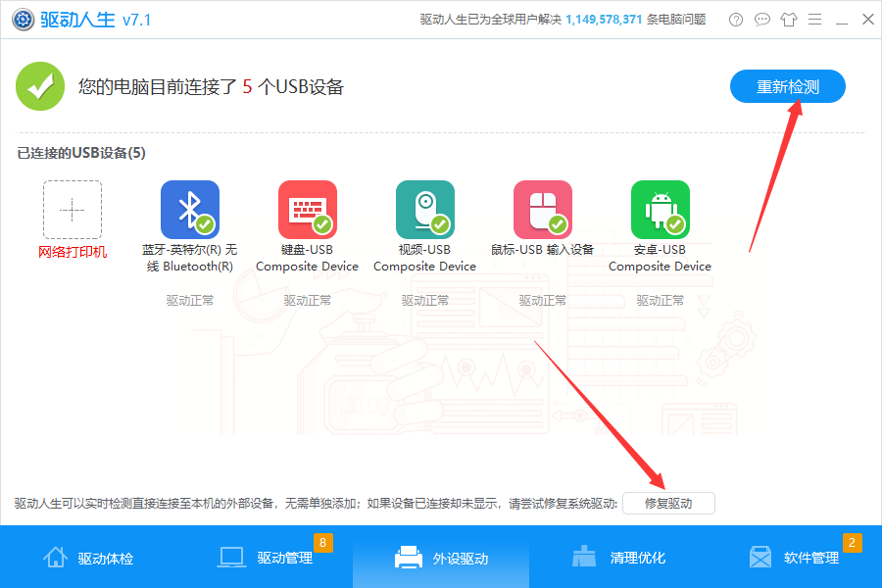Click the laptop icon in 驱动管理

pyautogui.click(x=231, y=557)
